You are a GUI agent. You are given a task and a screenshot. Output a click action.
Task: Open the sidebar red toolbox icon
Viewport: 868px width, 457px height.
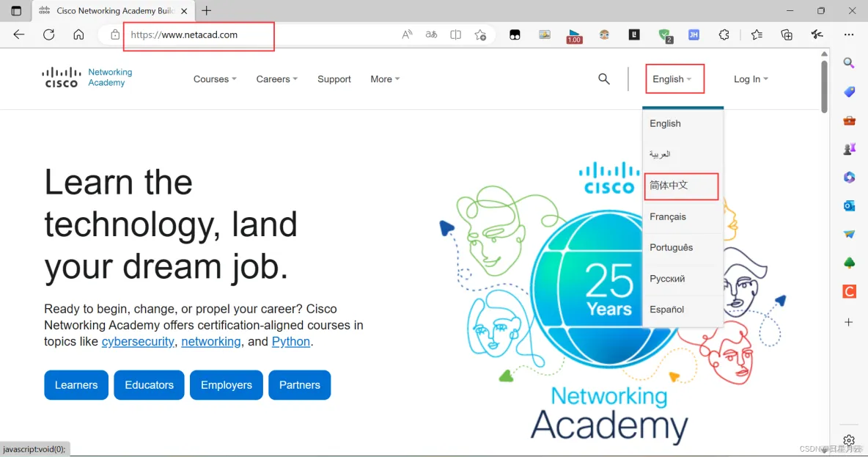(x=849, y=120)
